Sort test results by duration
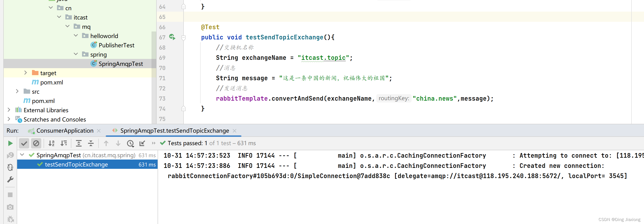The image size is (644, 224). point(64,143)
